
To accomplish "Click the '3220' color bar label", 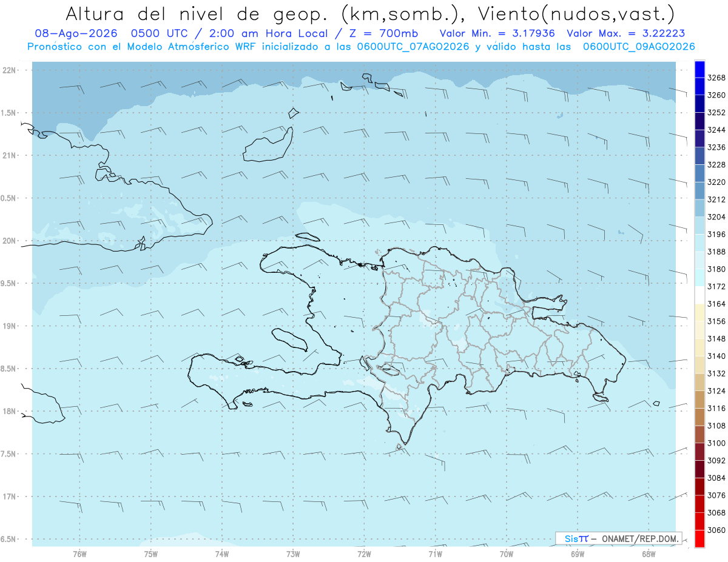I will [x=716, y=182].
